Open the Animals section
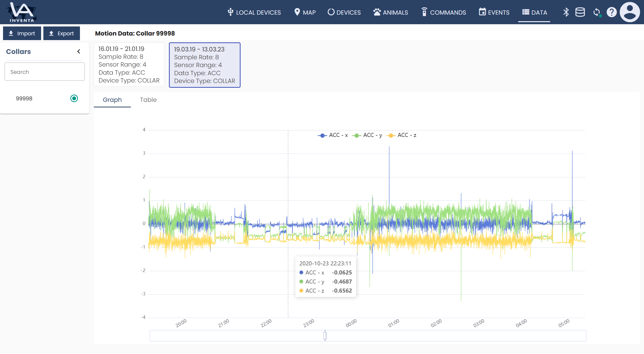Image resolution: width=644 pixels, height=354 pixels. coord(391,12)
